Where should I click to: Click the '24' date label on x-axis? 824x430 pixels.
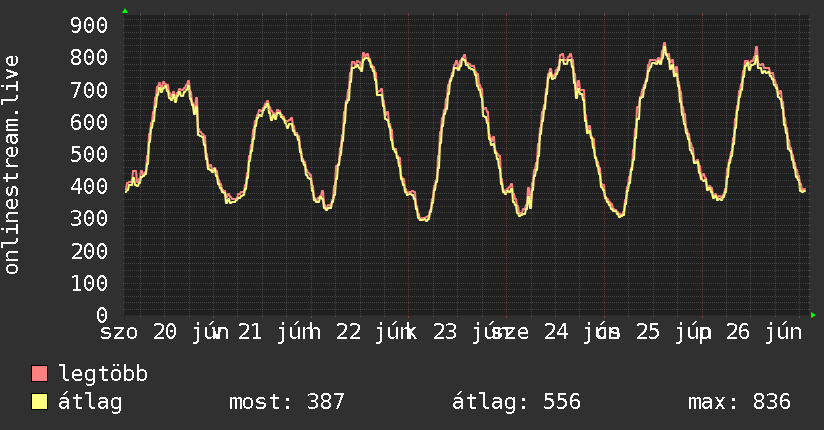555,332
